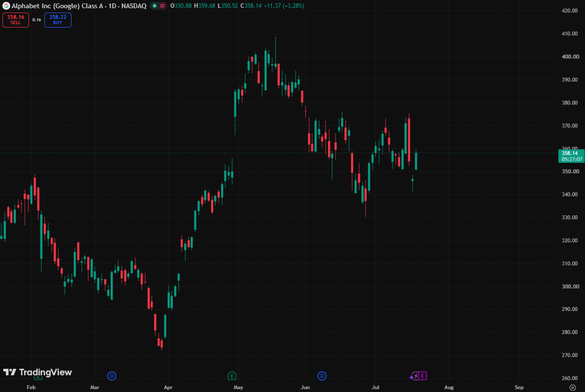Open the purple upcoming earnings E marker

[423, 376]
